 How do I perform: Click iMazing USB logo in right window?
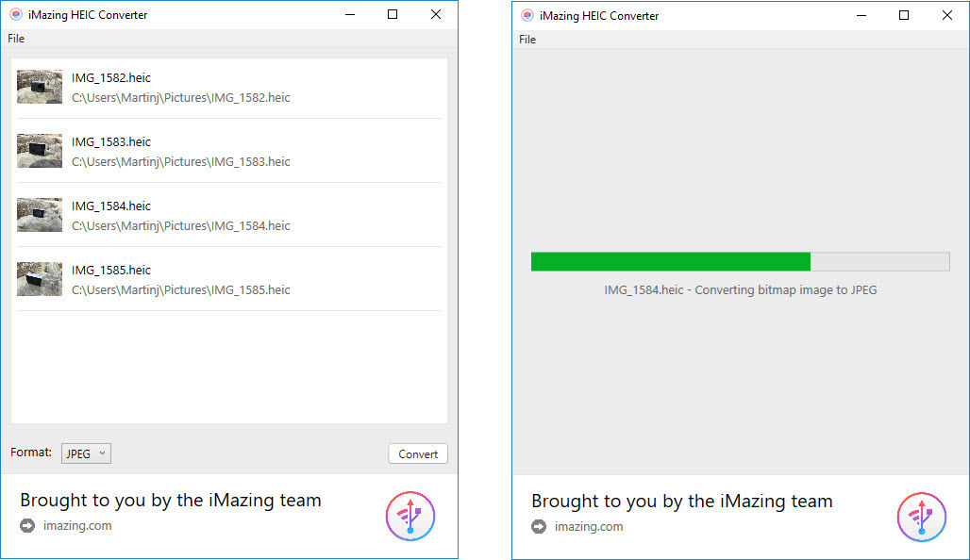(x=922, y=518)
